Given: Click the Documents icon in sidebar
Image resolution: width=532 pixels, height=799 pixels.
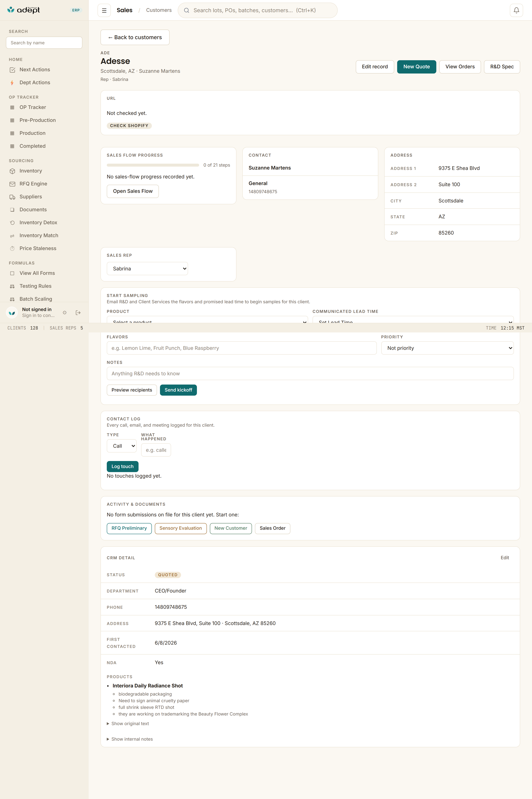Looking at the screenshot, I should 12,210.
